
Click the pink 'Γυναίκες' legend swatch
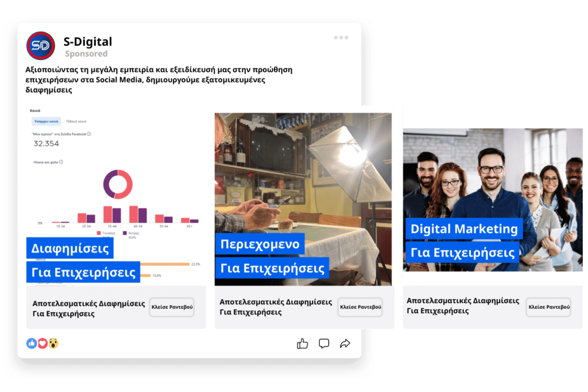[99, 233]
